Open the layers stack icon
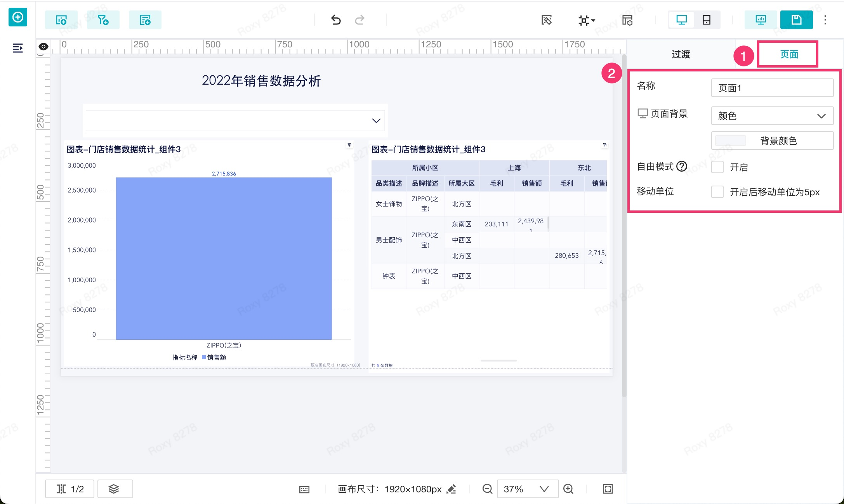This screenshot has width=844, height=504. pos(114,489)
